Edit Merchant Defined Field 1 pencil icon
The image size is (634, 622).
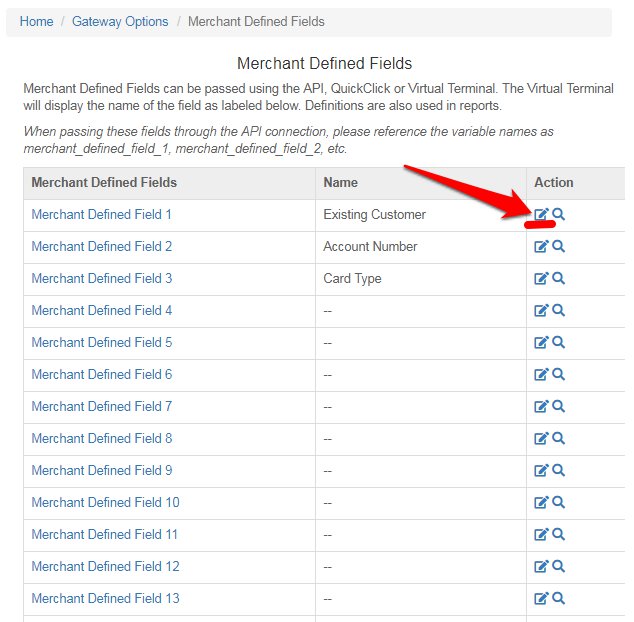(541, 214)
